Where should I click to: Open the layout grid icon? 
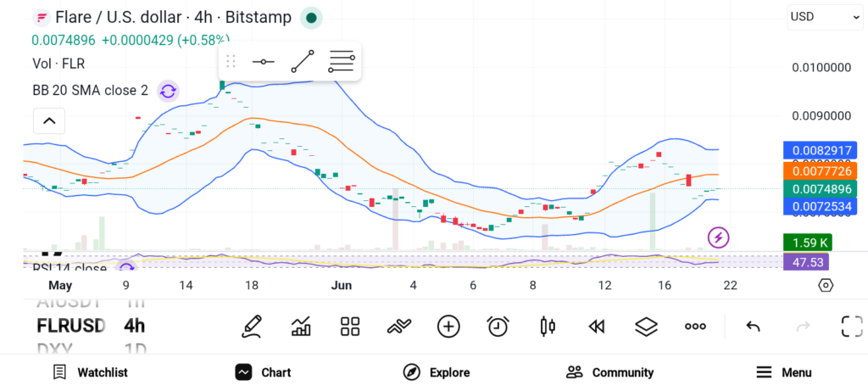350,327
